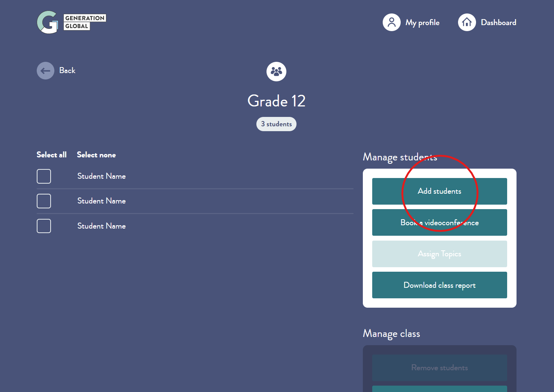Click Download class report button

[439, 285]
